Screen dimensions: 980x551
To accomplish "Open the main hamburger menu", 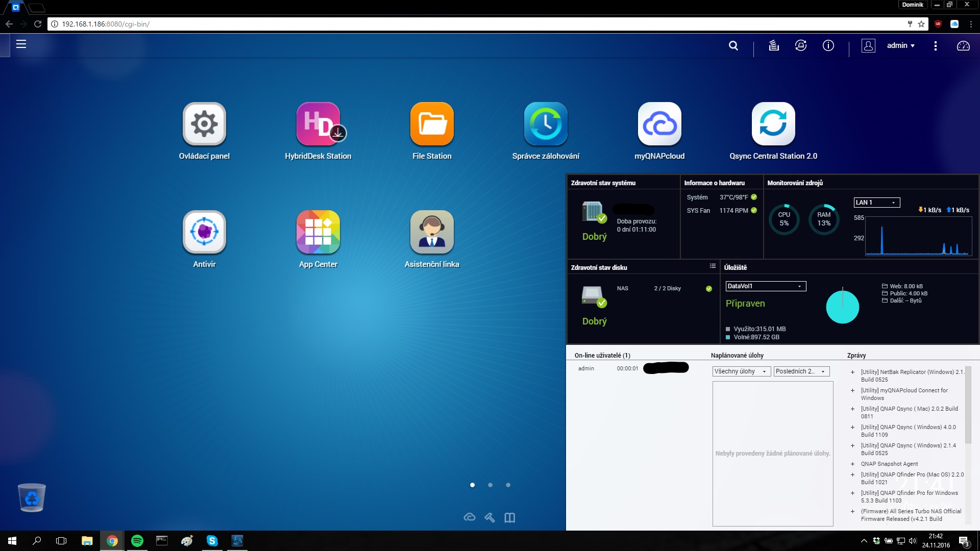I will point(21,44).
